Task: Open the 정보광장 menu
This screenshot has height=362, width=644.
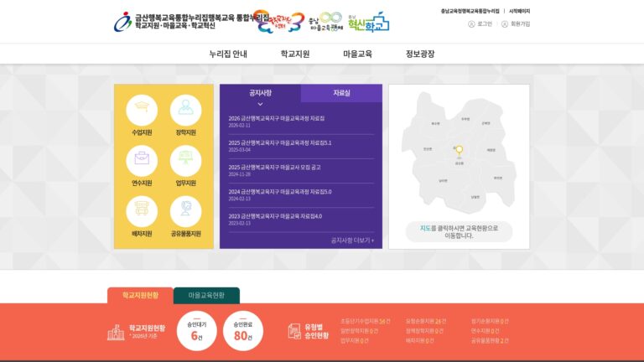Action: click(420, 54)
